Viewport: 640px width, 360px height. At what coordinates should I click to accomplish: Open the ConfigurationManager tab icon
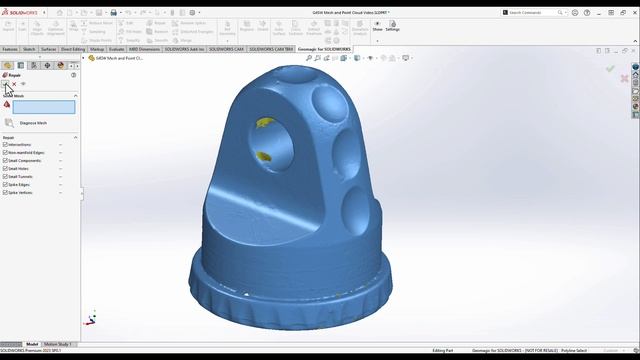click(x=34, y=65)
